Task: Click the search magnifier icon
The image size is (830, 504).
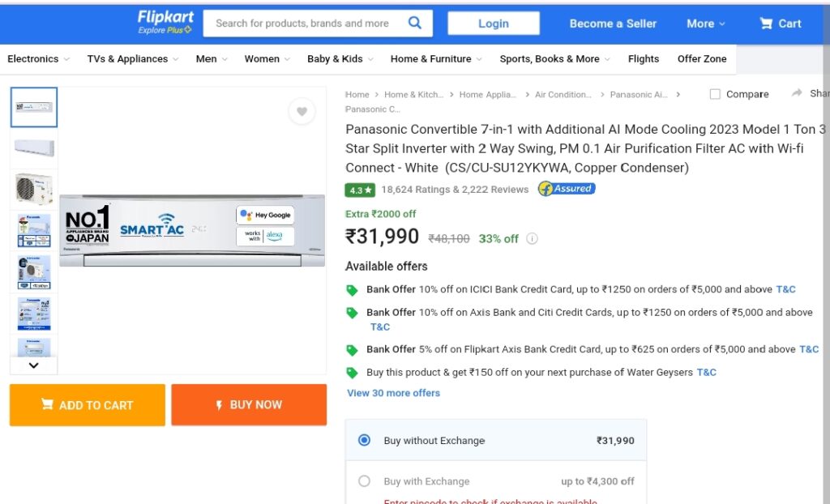Action: 415,23
